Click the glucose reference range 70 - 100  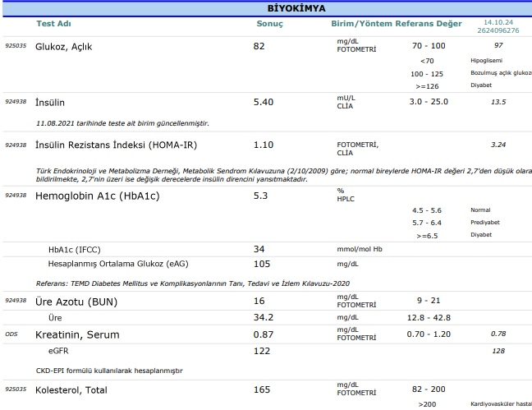(429, 46)
